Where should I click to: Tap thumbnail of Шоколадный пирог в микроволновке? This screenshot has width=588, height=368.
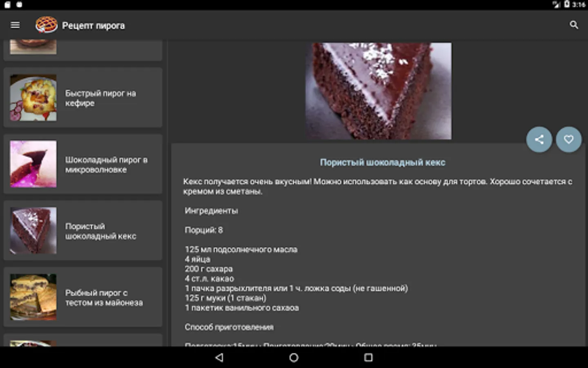pyautogui.click(x=33, y=164)
